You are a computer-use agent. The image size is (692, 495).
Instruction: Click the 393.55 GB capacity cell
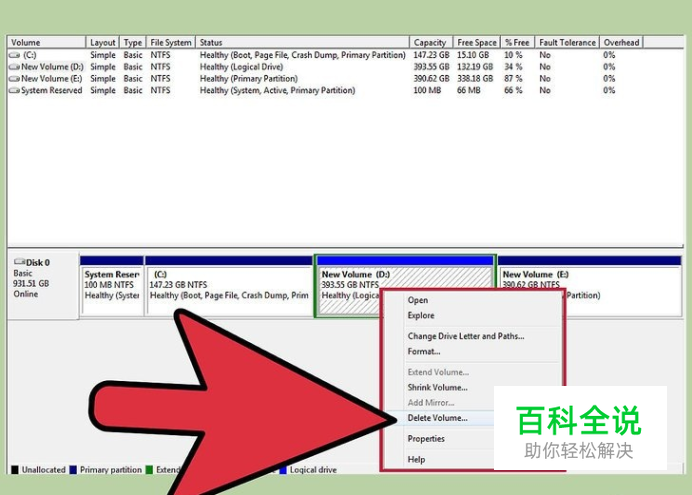click(431, 67)
